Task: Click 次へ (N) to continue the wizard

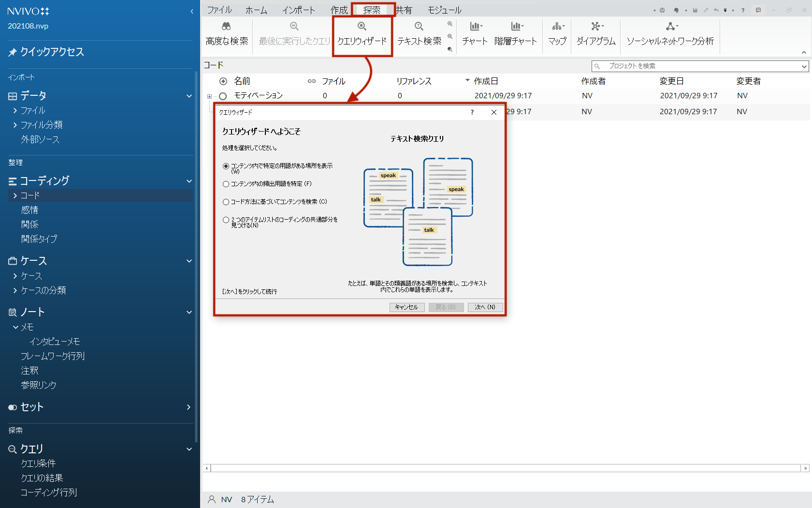Action: tap(485, 307)
